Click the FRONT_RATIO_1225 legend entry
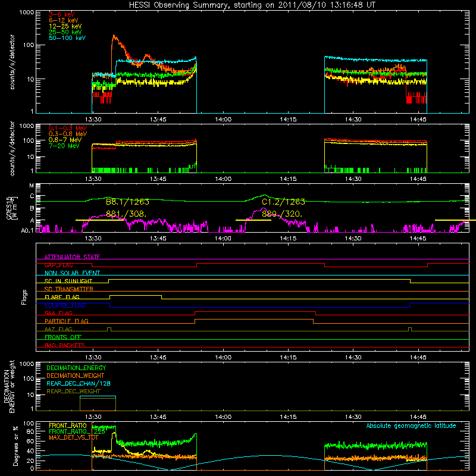Image resolution: width=476 pixels, height=476 pixels. pyautogui.click(x=77, y=431)
